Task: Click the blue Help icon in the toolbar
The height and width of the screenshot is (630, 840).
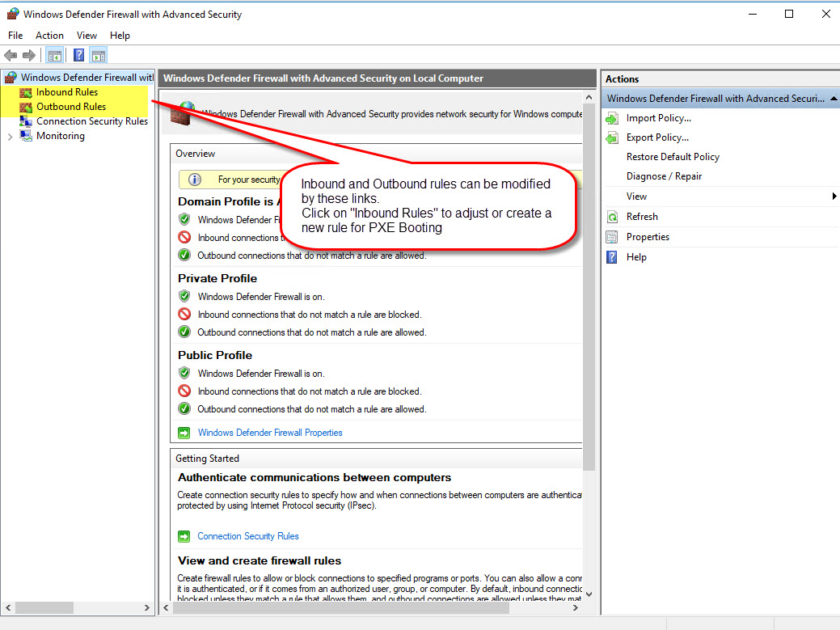Action: tap(78, 56)
